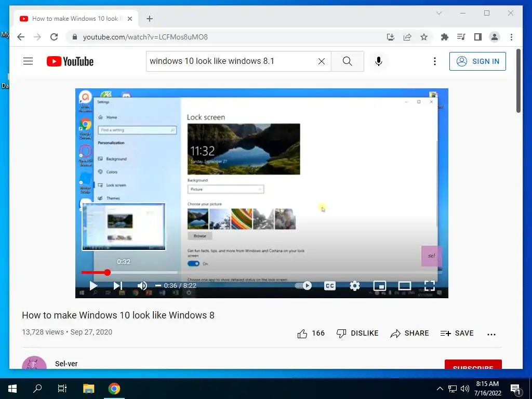Viewport: 532px width, 399px height.
Task: Enable miniplayer mode
Action: pos(380,286)
